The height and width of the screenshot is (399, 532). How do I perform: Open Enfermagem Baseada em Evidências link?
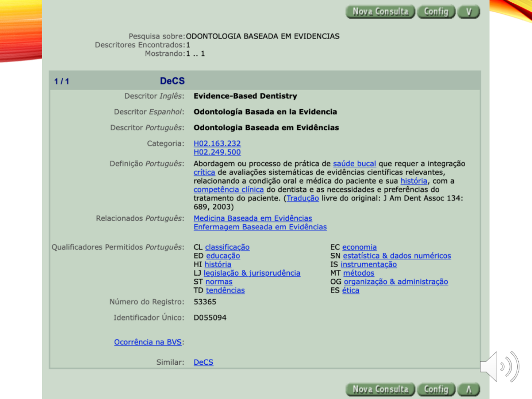tap(260, 227)
